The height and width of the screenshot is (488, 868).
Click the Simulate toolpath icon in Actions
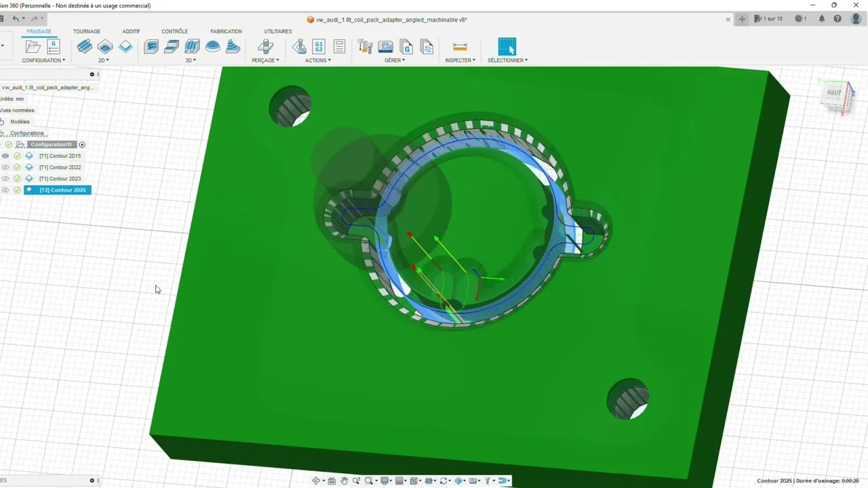pos(298,47)
